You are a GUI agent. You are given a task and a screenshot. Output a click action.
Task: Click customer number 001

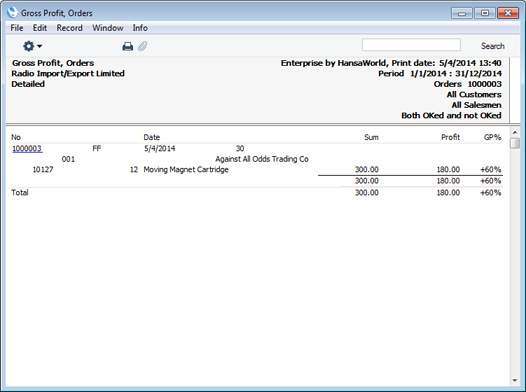click(x=68, y=159)
